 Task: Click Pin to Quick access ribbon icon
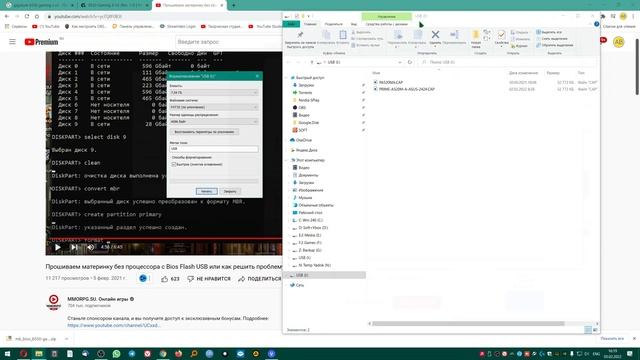pos(300,35)
